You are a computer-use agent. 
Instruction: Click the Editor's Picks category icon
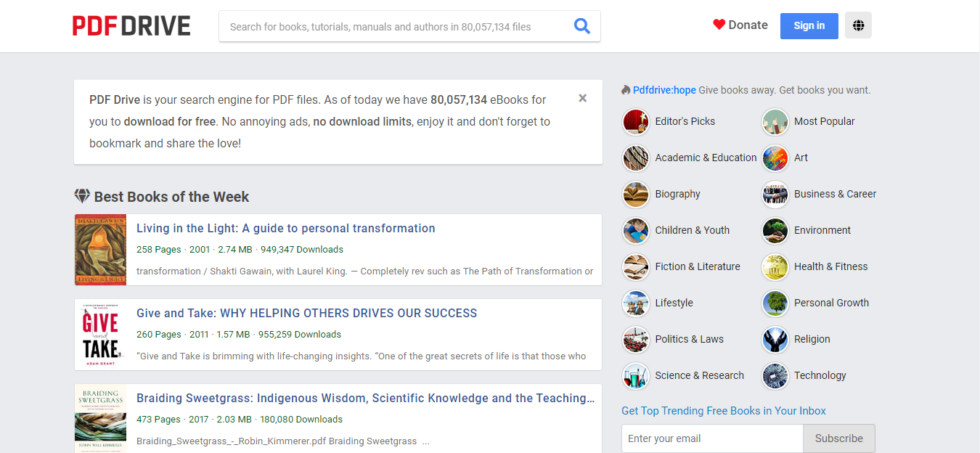(636, 121)
